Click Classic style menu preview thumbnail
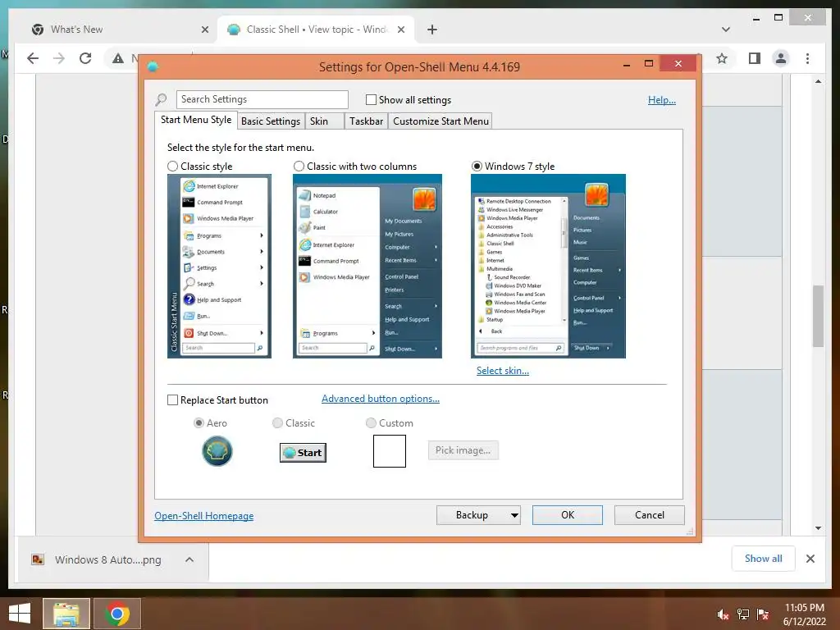 [x=219, y=267]
